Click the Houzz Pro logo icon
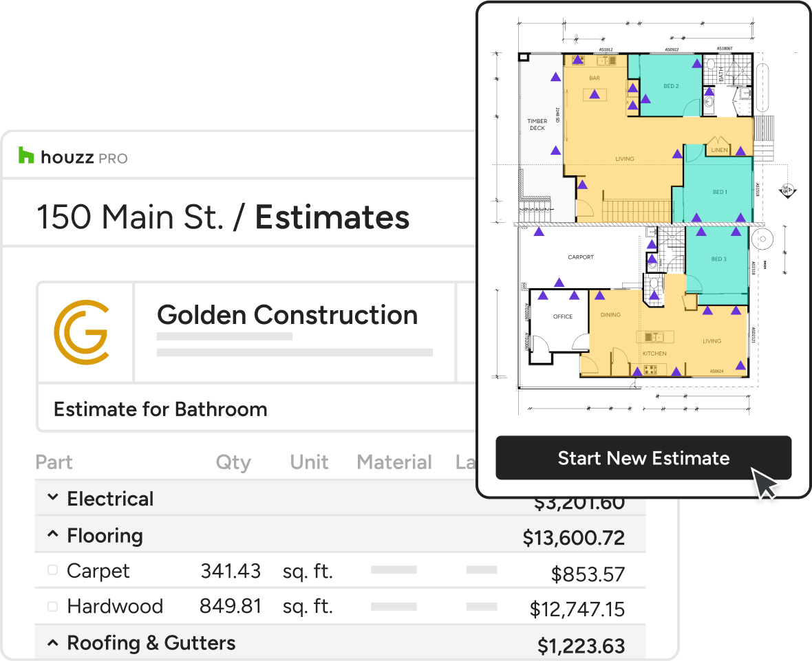Image resolution: width=812 pixels, height=661 pixels. tap(26, 156)
